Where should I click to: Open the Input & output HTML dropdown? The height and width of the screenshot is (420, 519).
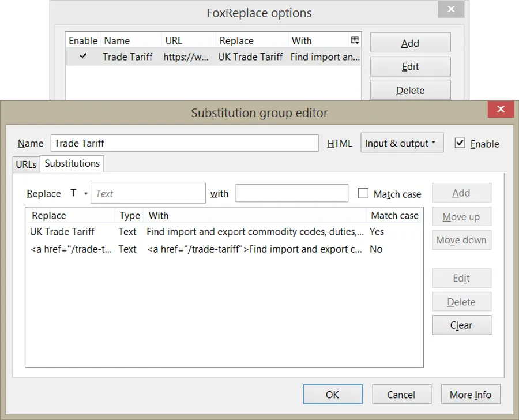coord(401,142)
